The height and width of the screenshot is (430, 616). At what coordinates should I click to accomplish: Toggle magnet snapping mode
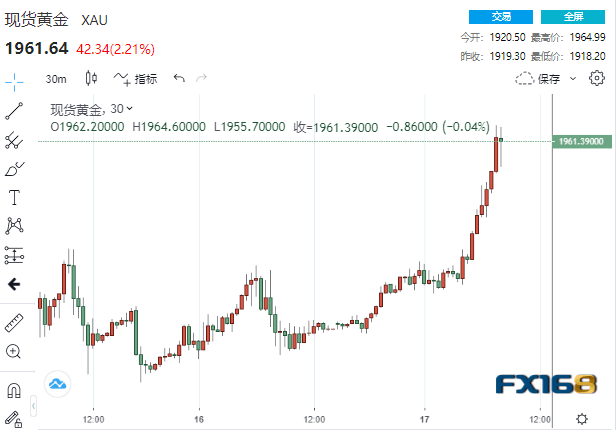[14, 390]
